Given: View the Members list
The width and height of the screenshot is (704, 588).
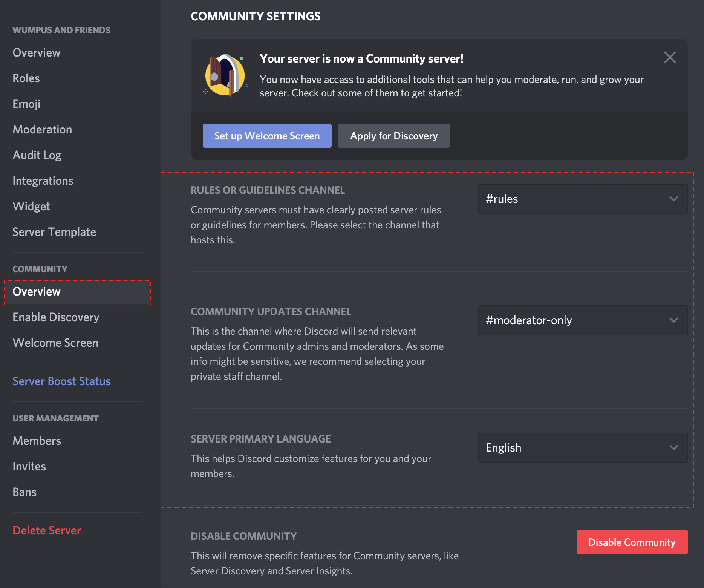Looking at the screenshot, I should point(37,441).
